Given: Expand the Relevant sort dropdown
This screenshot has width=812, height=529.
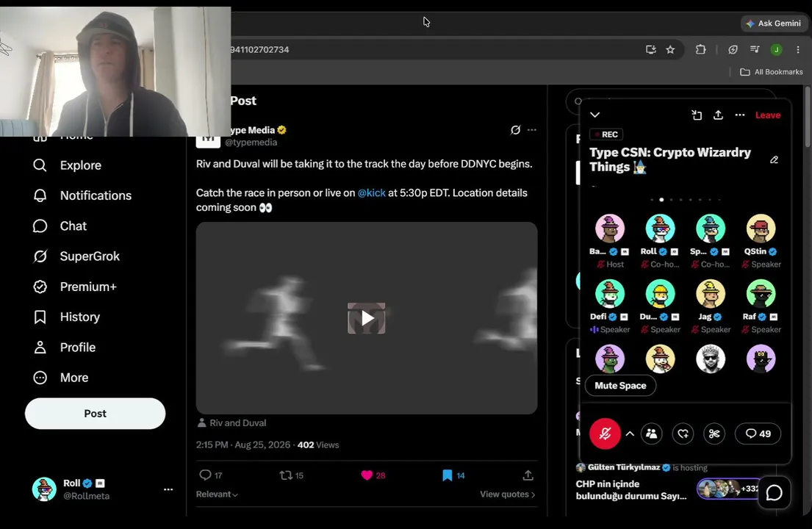Looking at the screenshot, I should [217, 494].
